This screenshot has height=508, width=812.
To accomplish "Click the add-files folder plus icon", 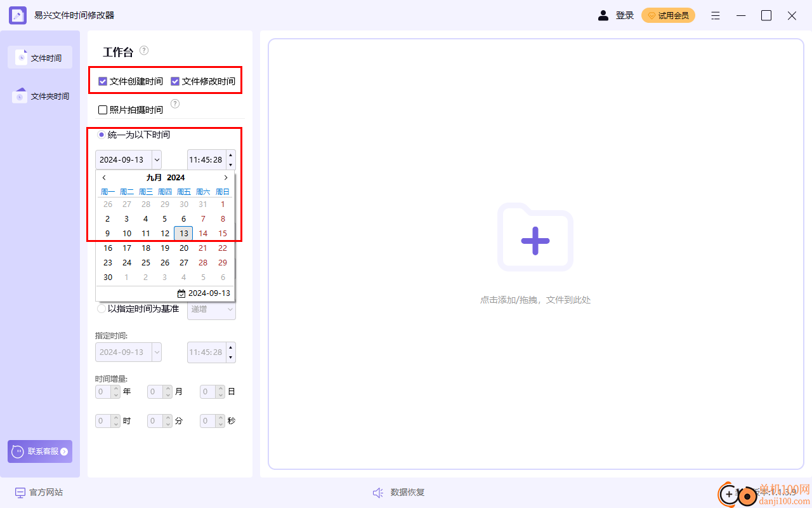I will [535, 237].
